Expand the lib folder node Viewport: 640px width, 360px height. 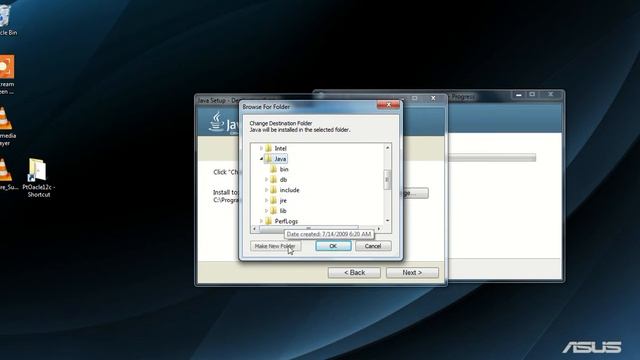click(x=267, y=211)
